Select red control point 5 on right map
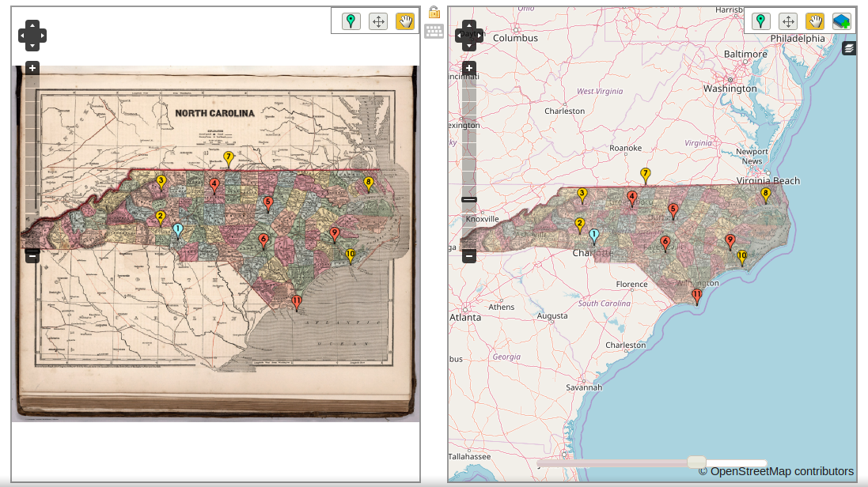Screen dimensions: 868x487 coord(673,211)
